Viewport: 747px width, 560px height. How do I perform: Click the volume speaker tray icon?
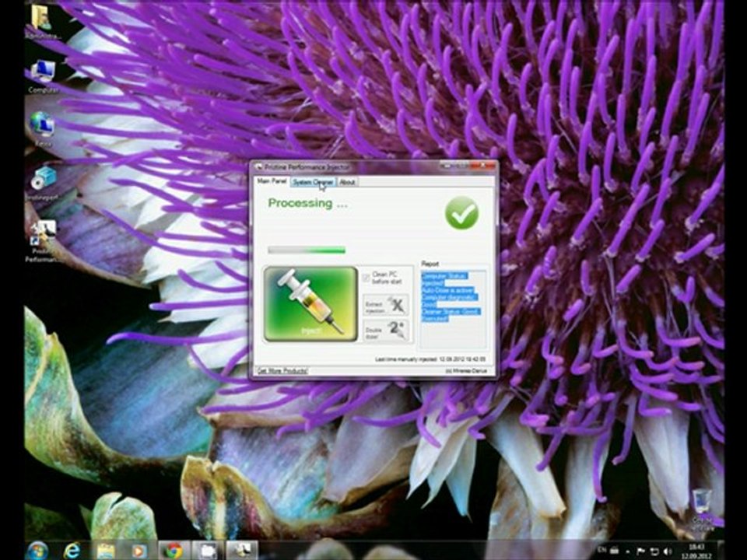point(667,551)
